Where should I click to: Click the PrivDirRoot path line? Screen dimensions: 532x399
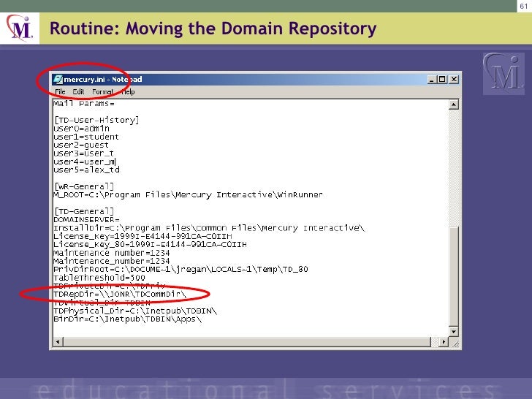(x=180, y=270)
